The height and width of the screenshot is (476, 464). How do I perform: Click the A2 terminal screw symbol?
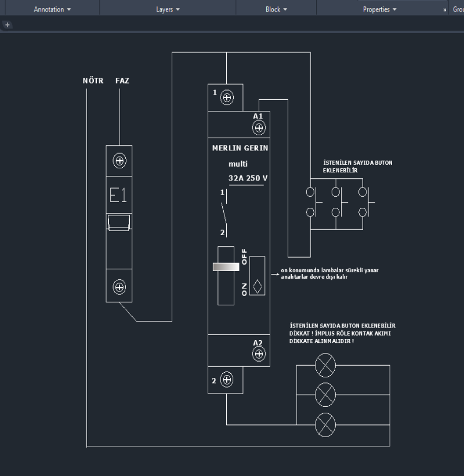(x=259, y=354)
